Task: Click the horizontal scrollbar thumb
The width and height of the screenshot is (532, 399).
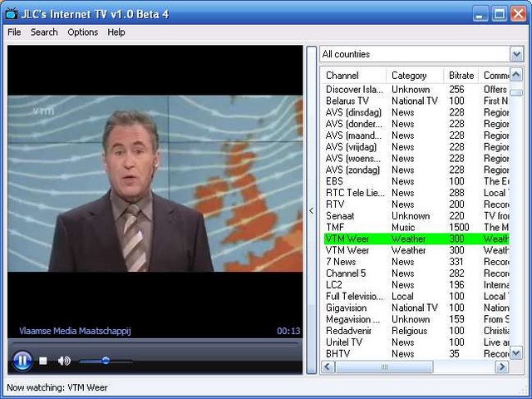Action: (x=384, y=367)
